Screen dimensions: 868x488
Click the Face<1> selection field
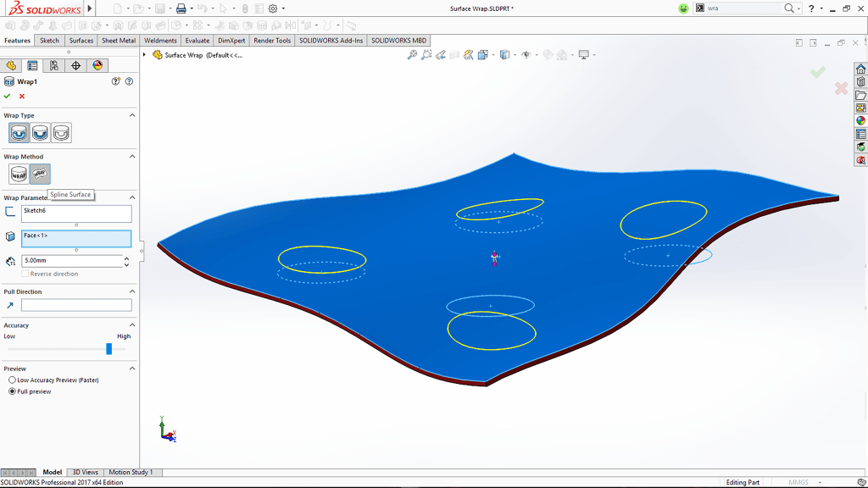click(77, 239)
